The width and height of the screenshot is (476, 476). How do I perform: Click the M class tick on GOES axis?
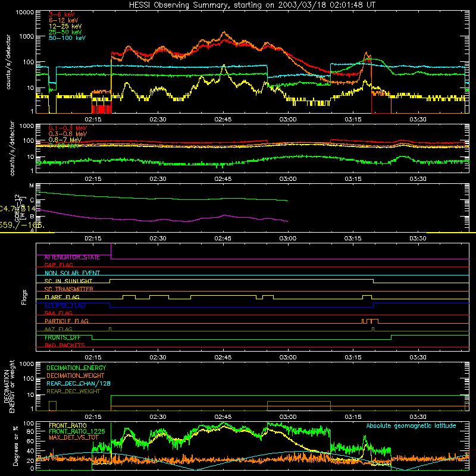pyautogui.click(x=32, y=186)
